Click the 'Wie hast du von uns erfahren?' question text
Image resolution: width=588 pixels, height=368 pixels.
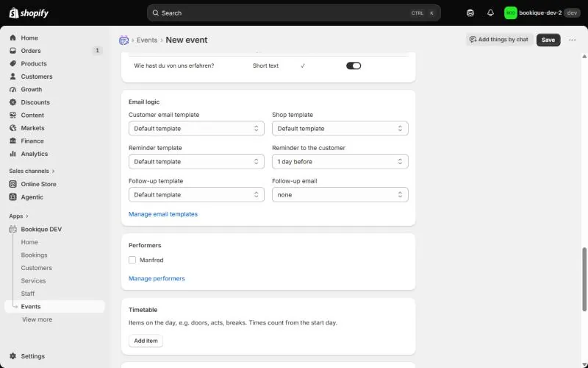coord(174,66)
